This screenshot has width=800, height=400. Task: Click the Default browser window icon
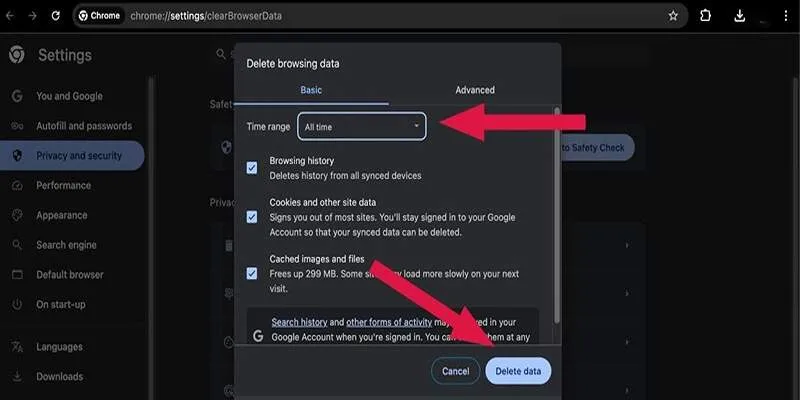pyautogui.click(x=17, y=274)
